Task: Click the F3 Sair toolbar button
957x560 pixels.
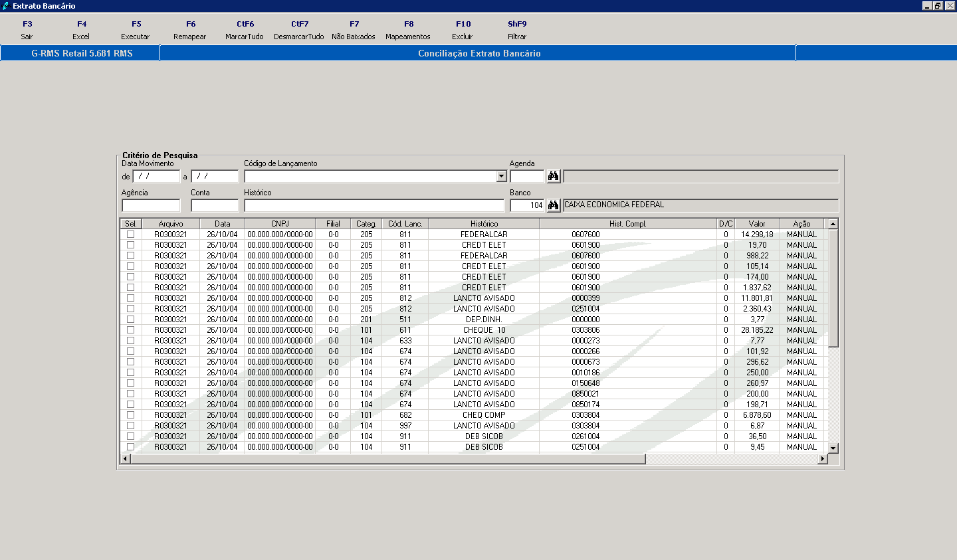Action: 27,31
